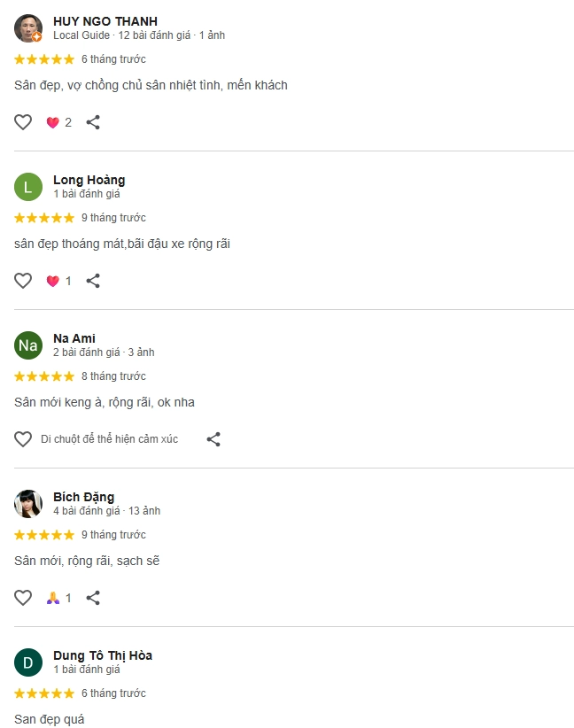Share Bích Đặng's review
574x728 pixels.
pyautogui.click(x=93, y=598)
